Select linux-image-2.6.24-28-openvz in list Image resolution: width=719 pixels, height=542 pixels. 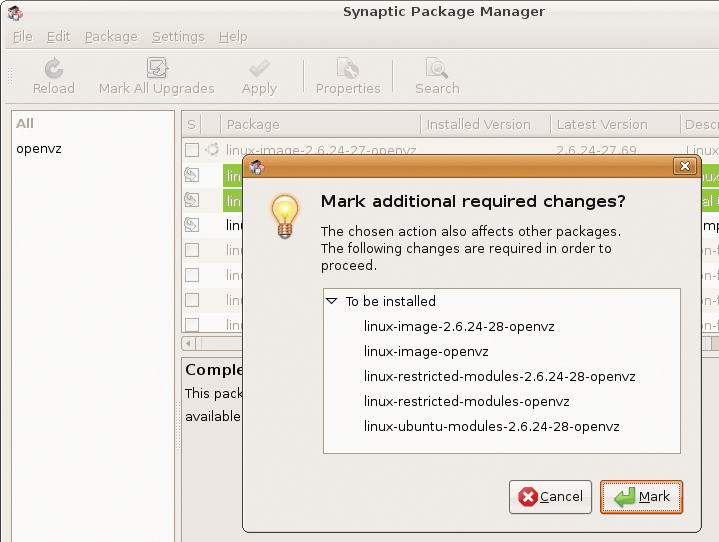click(x=459, y=326)
